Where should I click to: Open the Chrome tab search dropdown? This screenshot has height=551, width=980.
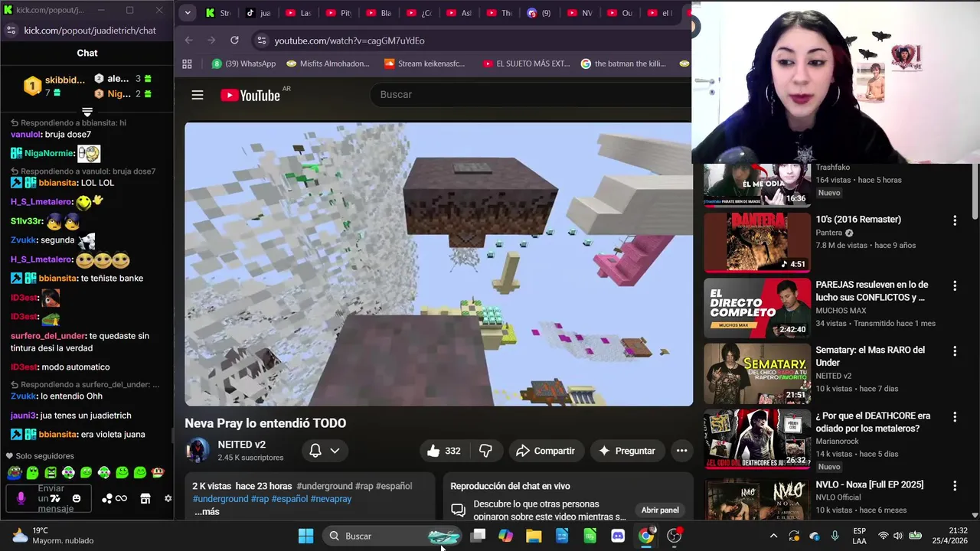pyautogui.click(x=188, y=12)
